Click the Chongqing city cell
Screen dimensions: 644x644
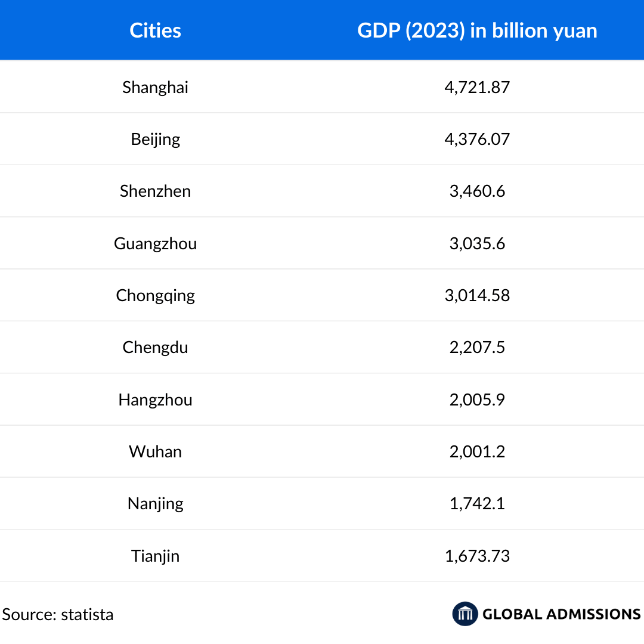click(155, 296)
